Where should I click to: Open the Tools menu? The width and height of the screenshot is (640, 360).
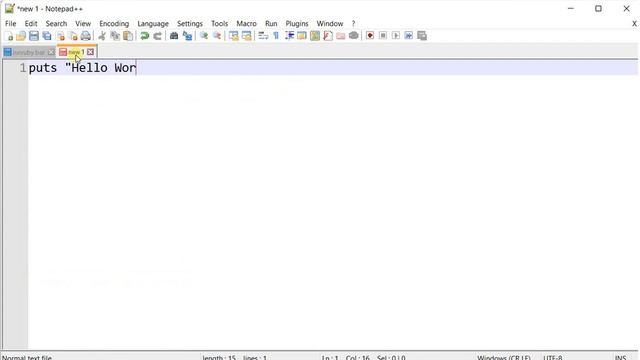220,24
